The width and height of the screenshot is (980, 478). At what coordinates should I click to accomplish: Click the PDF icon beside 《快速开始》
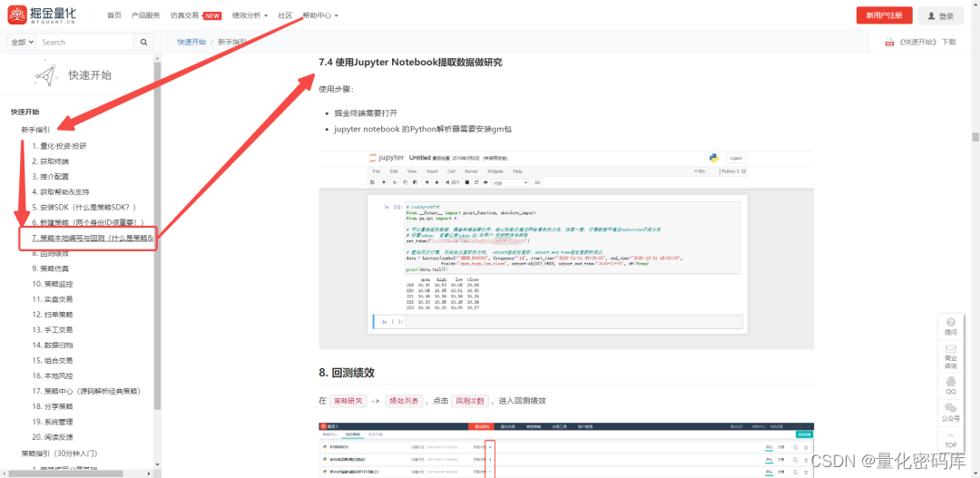[888, 43]
